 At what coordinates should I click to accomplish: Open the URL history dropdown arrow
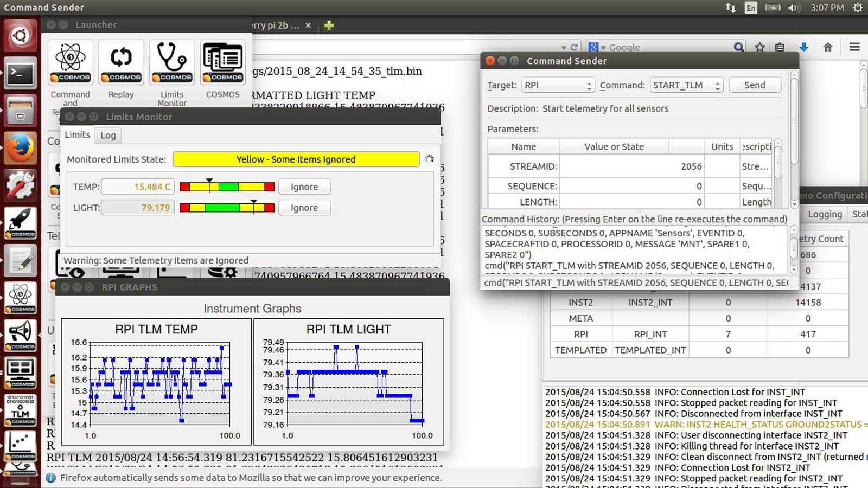point(564,48)
